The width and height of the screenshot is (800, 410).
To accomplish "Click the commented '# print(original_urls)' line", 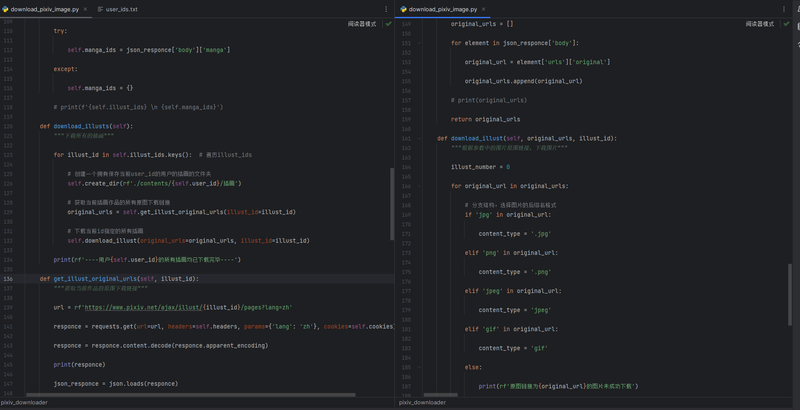I will (489, 100).
